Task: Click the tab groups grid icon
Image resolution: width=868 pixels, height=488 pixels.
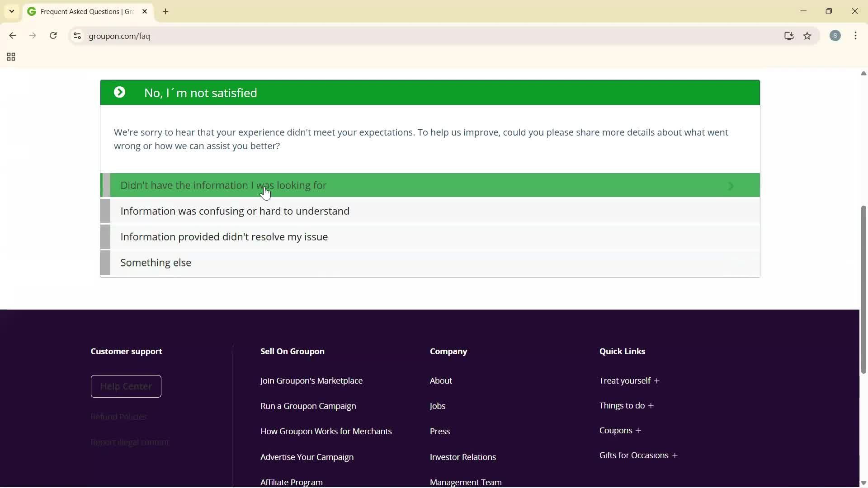Action: click(10, 57)
